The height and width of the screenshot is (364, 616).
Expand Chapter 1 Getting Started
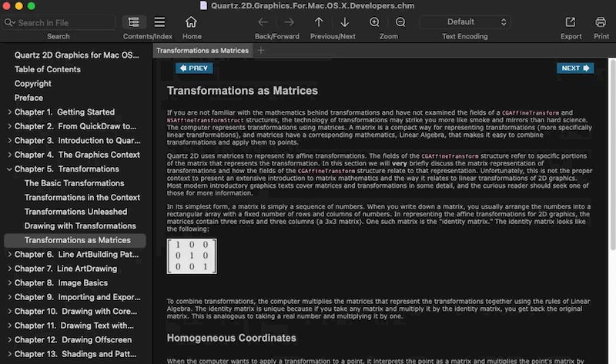[x=9, y=112]
